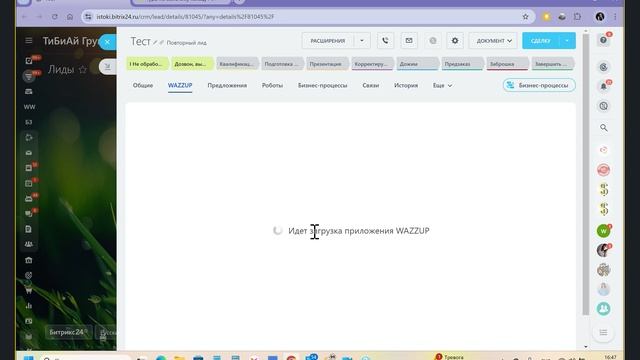
Task: Switch to the Бизнес-процессы tab
Action: pos(322,85)
